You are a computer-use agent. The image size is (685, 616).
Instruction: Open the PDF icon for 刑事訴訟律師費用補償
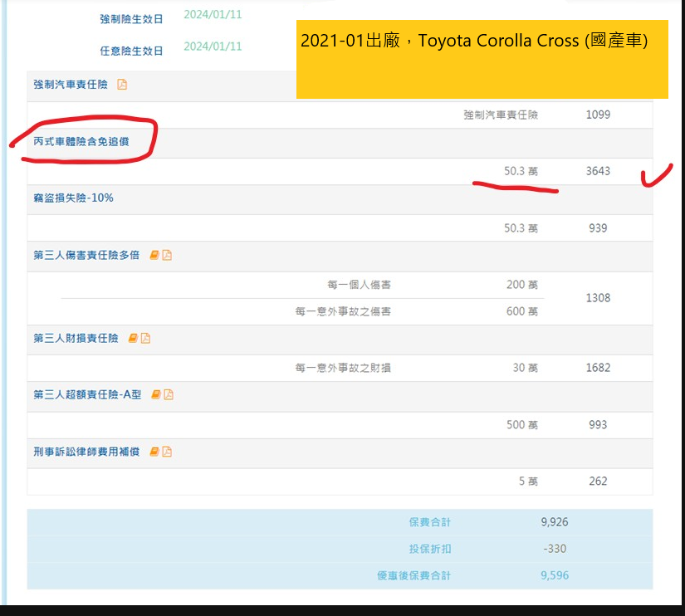pos(167,452)
